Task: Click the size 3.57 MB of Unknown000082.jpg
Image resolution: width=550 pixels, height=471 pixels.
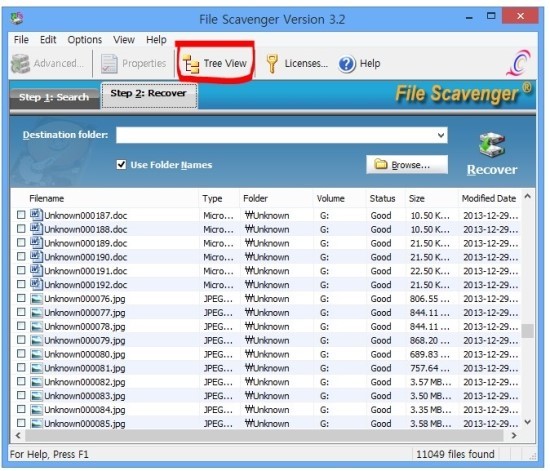Action: click(430, 382)
